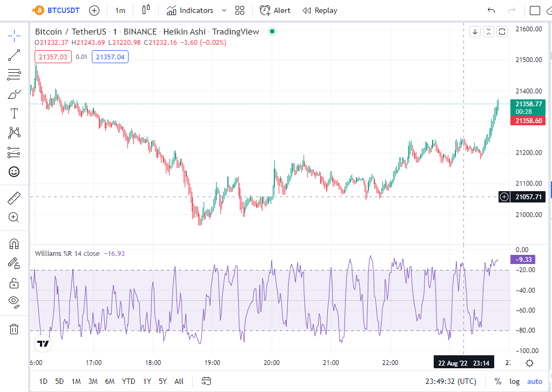Toggle percent scale mode
The image size is (552, 392).
pyautogui.click(x=498, y=381)
